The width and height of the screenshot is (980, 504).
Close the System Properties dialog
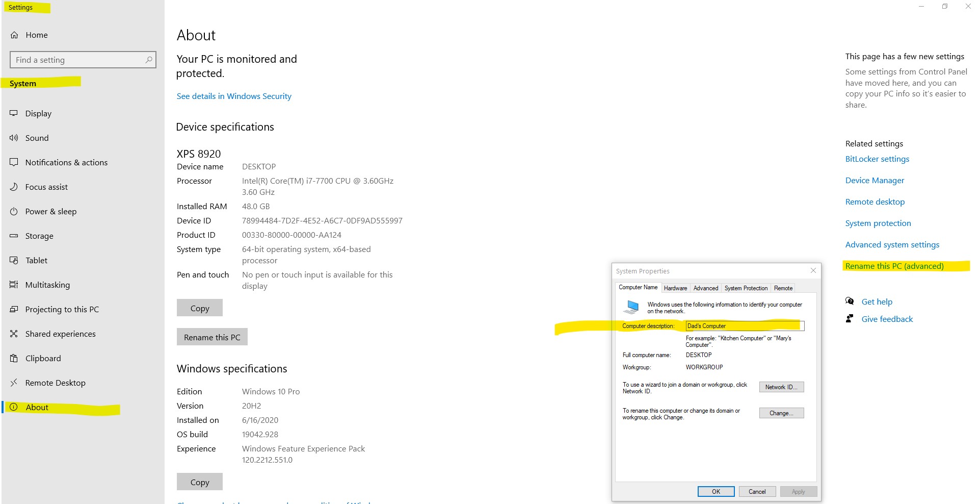pyautogui.click(x=813, y=270)
